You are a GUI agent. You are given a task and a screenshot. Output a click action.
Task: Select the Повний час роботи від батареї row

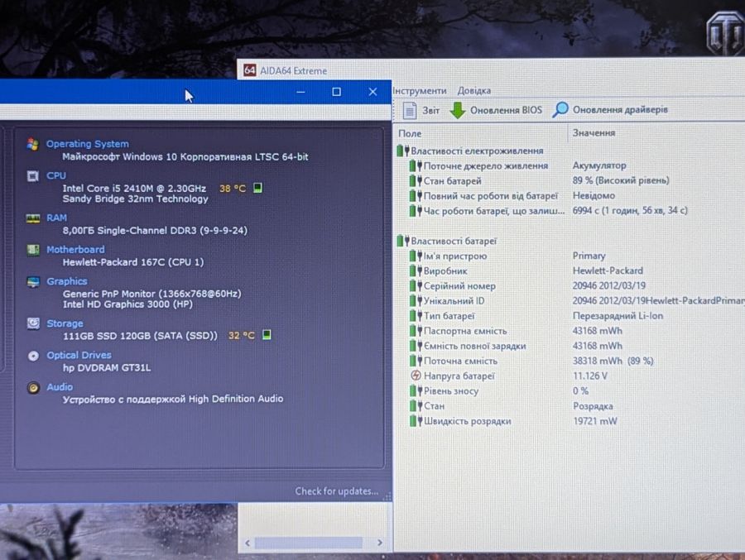[570, 196]
